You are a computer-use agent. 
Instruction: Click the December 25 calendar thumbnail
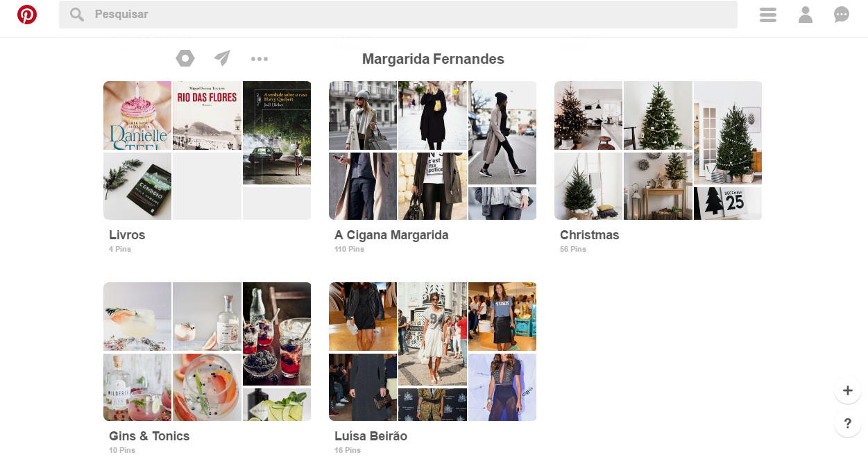[727, 203]
